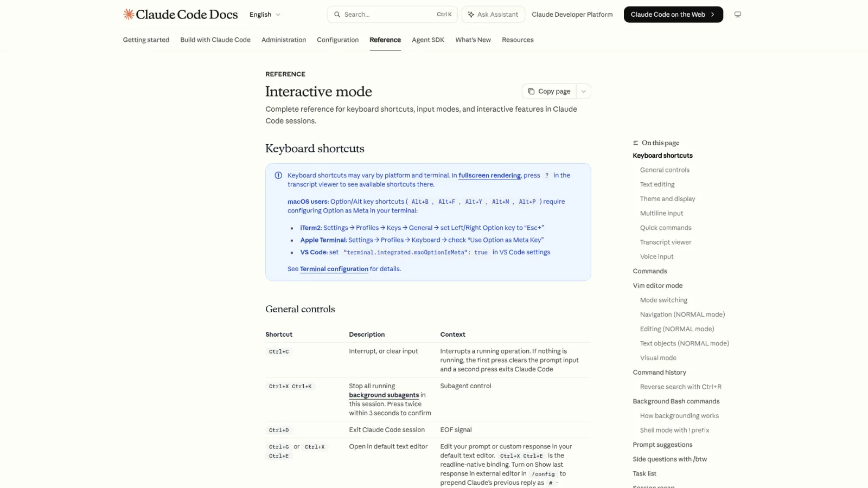Viewport: 868px width, 488px height.
Task: Click the copy icon in Copy page
Action: tap(531, 92)
